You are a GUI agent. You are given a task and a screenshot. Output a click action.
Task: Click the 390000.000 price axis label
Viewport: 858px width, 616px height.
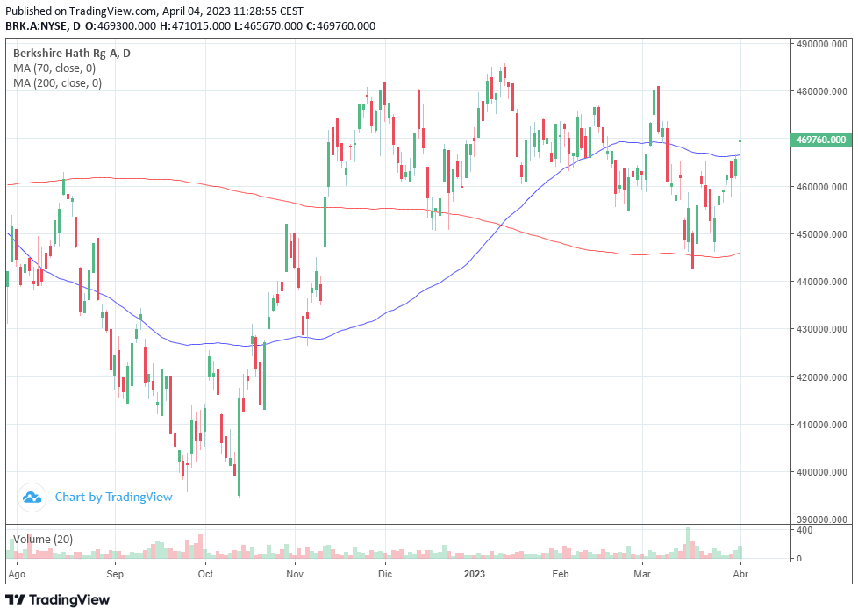click(x=821, y=519)
